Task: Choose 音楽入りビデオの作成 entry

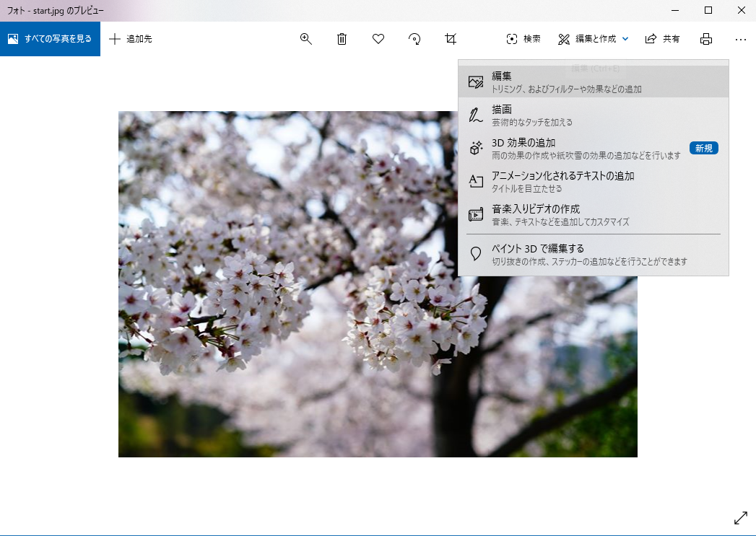Action: [x=594, y=215]
